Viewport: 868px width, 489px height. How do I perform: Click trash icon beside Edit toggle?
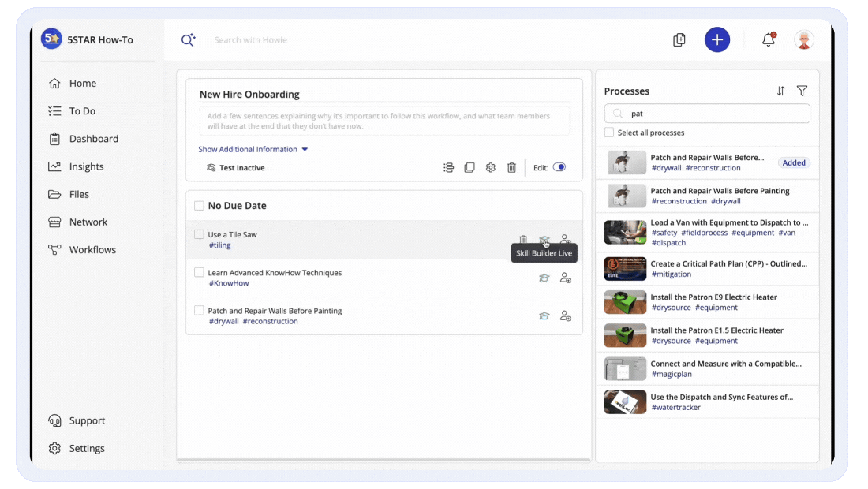(511, 168)
